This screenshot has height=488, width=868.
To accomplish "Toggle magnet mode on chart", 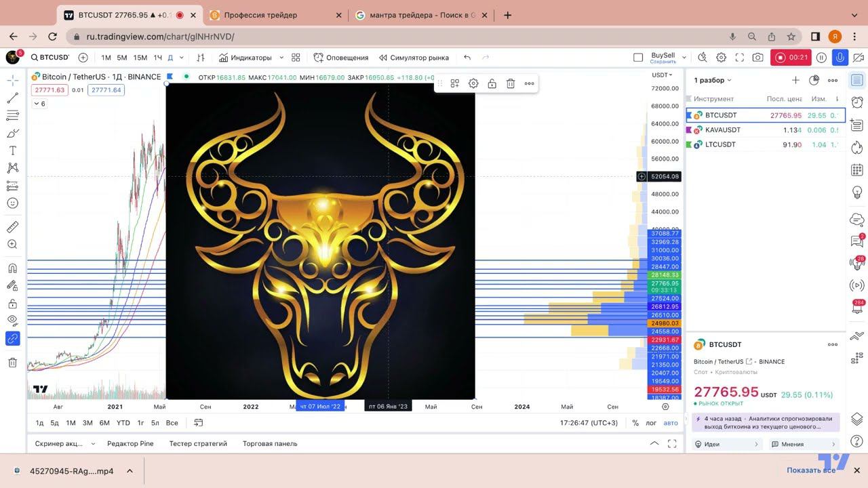I will (x=12, y=268).
